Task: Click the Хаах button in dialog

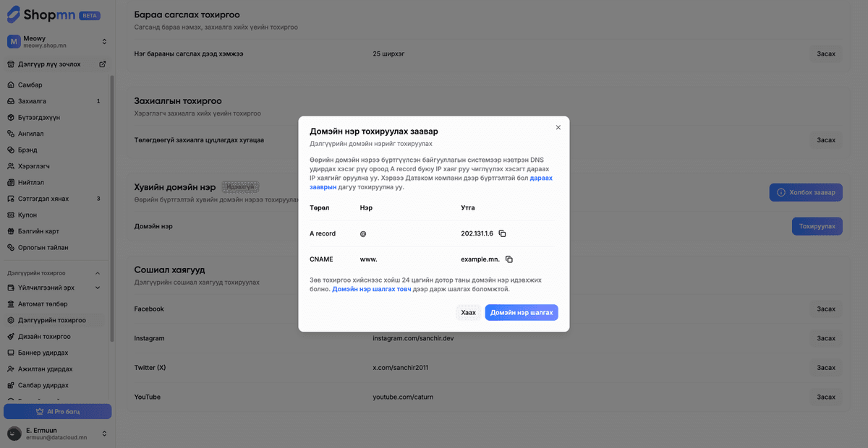Action: pos(468,312)
